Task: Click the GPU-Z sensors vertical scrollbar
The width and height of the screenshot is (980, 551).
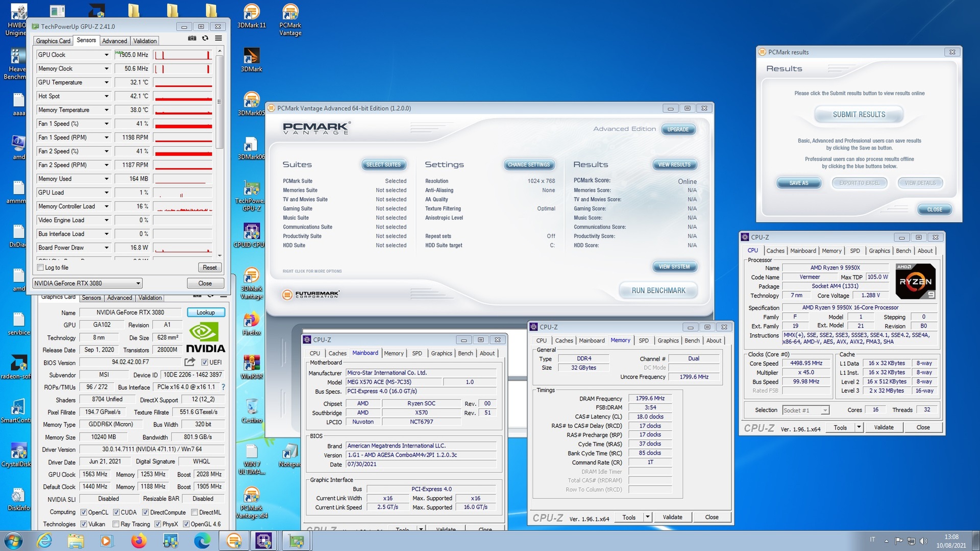Action: point(219,102)
